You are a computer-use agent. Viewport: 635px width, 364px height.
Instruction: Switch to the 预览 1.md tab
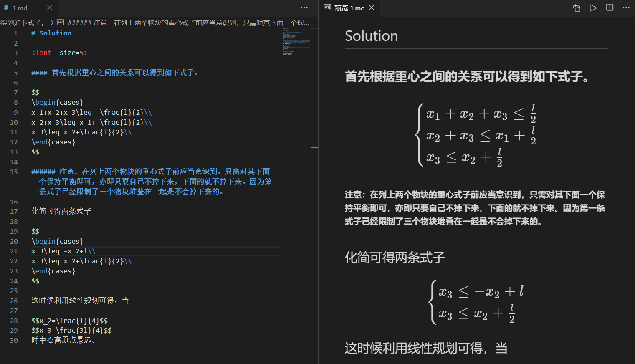(349, 7)
